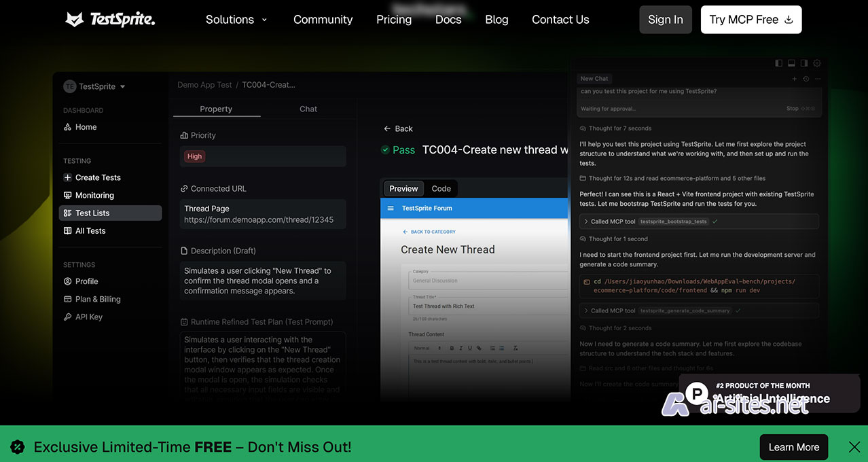Expand the Solutions dropdown menu

(236, 20)
